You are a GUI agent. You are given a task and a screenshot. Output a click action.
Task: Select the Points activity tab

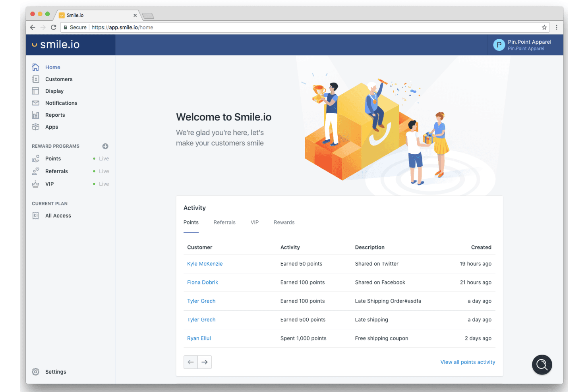tap(191, 222)
